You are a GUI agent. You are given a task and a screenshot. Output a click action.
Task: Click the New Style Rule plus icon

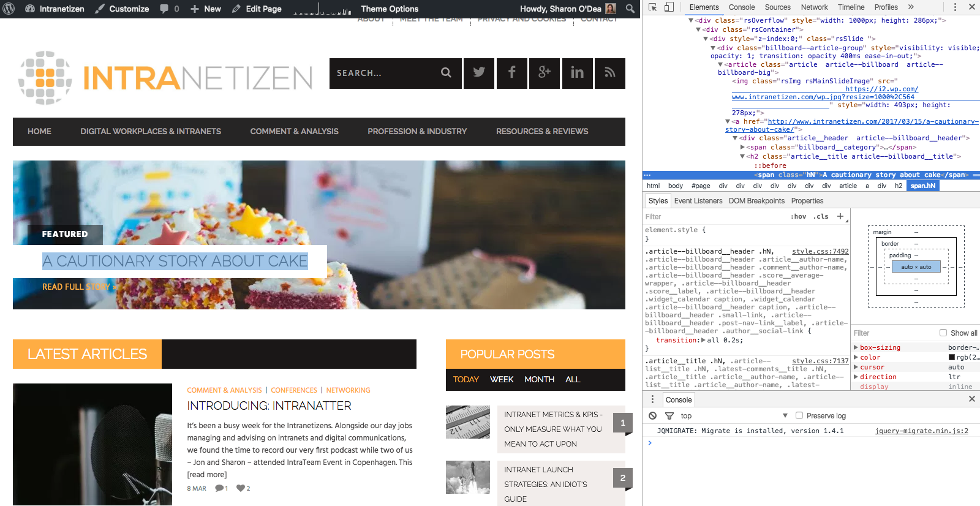click(840, 216)
